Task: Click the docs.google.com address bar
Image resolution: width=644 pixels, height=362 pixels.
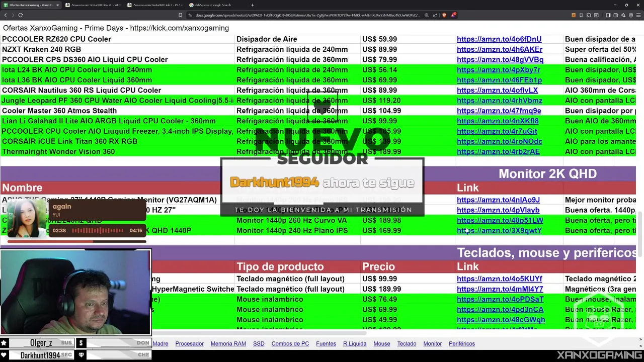Action: 307,15
